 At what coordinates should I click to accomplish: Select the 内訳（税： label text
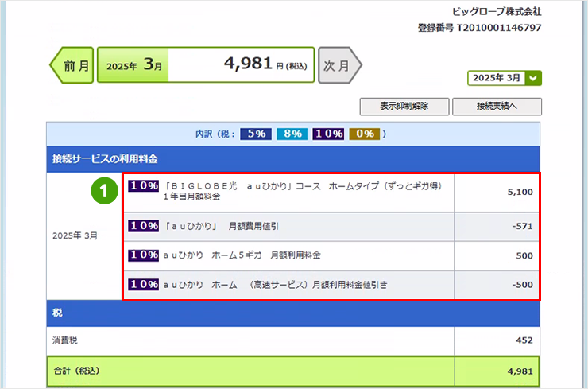(x=215, y=134)
